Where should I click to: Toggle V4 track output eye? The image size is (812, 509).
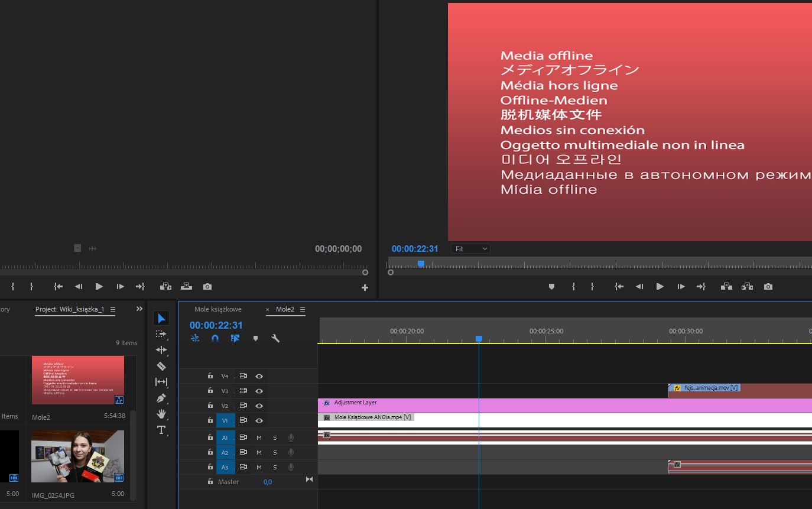259,376
